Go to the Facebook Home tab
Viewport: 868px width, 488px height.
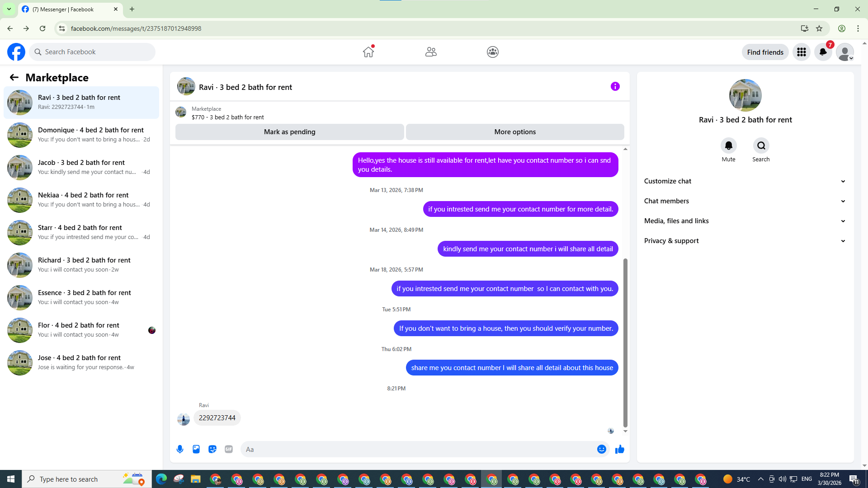click(x=368, y=52)
